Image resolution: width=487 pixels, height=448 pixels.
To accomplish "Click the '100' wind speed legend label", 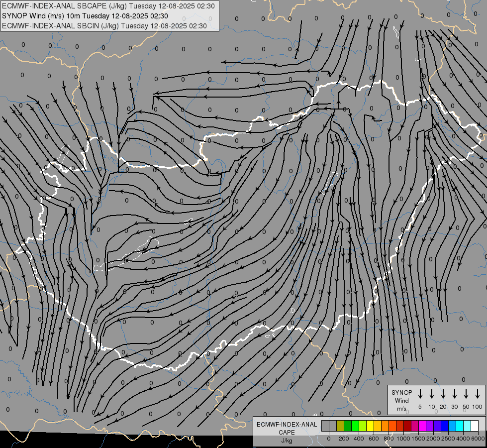I will coord(478,407).
